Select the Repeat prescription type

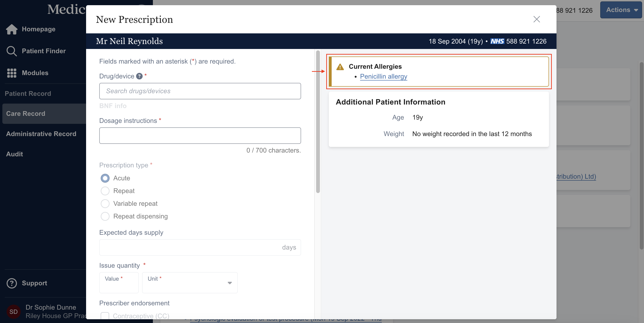coord(105,191)
